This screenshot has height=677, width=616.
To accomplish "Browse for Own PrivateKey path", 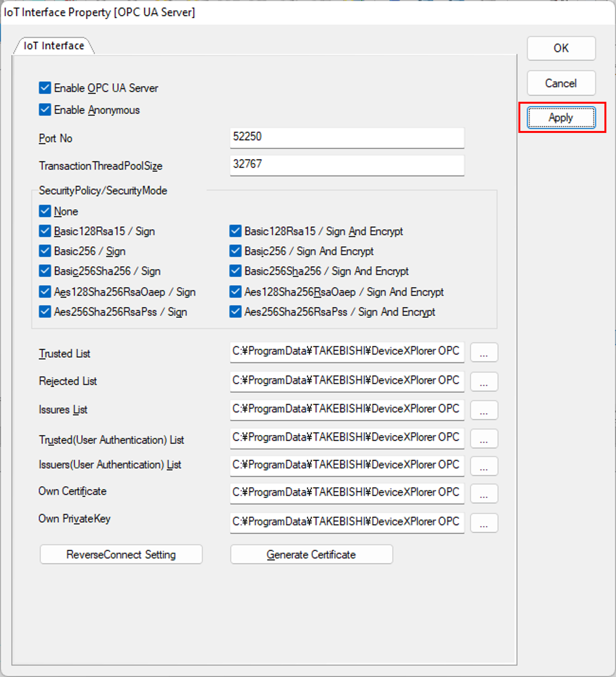I will 484,523.
